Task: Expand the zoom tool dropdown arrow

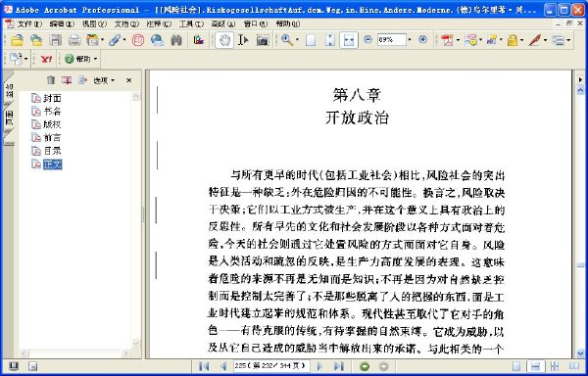Action: (297, 40)
